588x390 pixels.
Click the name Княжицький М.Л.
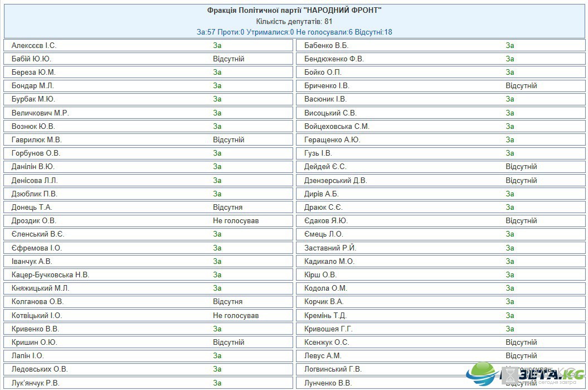pyautogui.click(x=40, y=288)
